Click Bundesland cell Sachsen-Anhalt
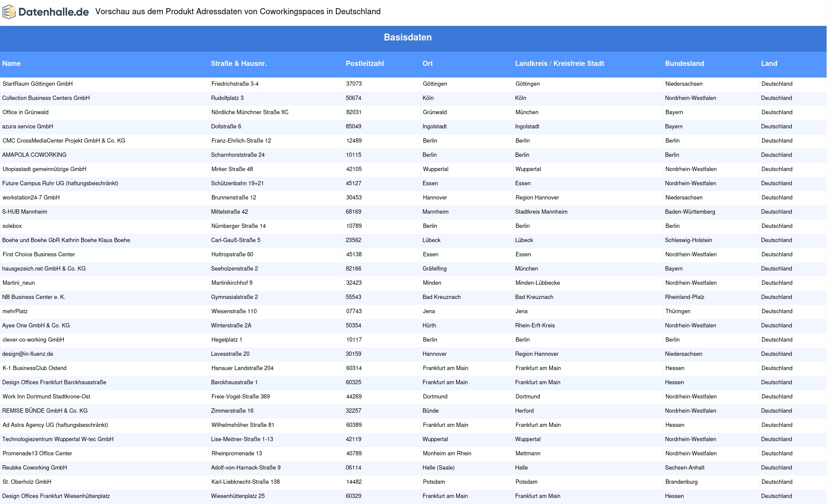 [685, 468]
